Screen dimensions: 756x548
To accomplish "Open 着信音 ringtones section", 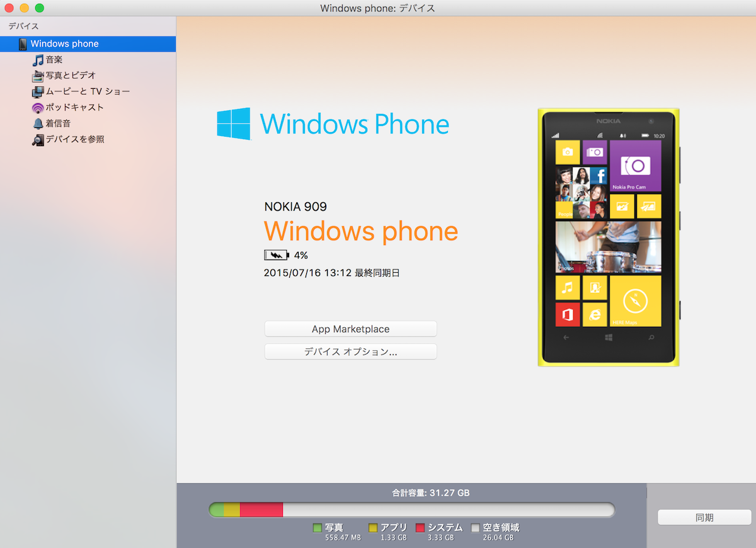I will 58,123.
